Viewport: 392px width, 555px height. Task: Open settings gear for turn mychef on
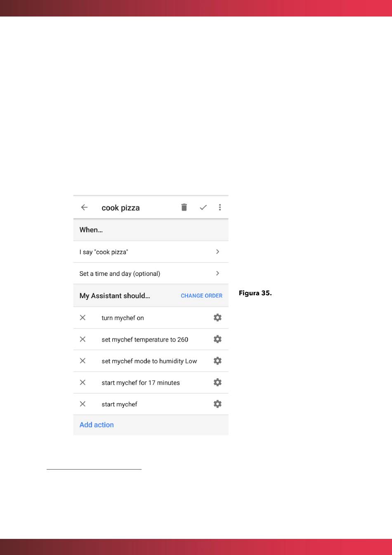[217, 318]
